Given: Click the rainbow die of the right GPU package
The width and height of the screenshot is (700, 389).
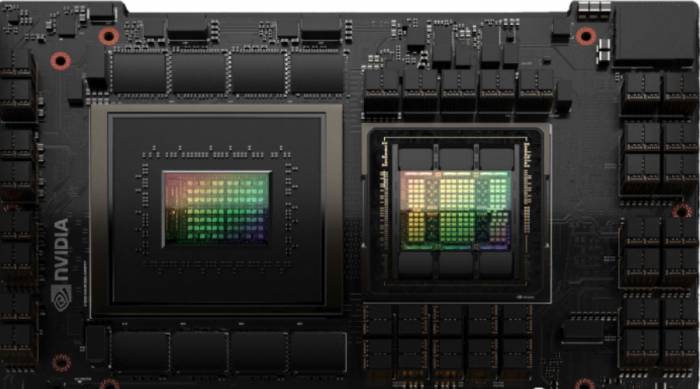Looking at the screenshot, I should (456, 210).
